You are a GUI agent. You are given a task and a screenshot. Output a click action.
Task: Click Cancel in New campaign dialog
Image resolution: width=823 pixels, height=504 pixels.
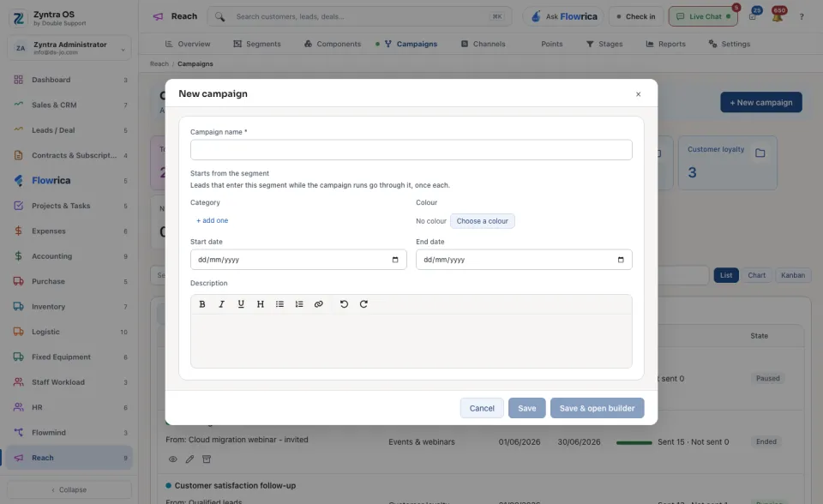pos(482,408)
